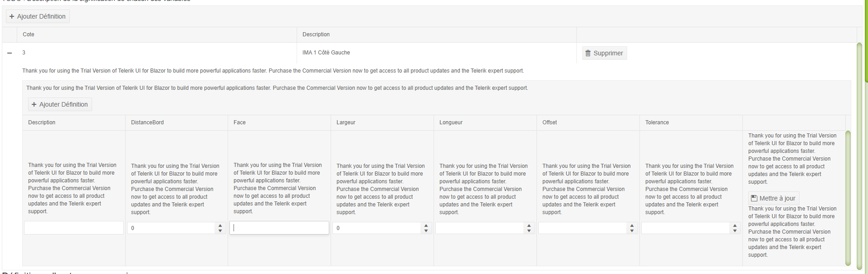Increase the Largeur value with up arrow
Viewport: 868px width, 274px height.
coord(426,225)
